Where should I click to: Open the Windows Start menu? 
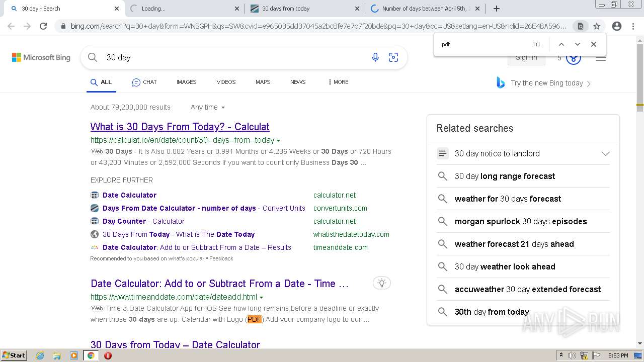pyautogui.click(x=14, y=355)
